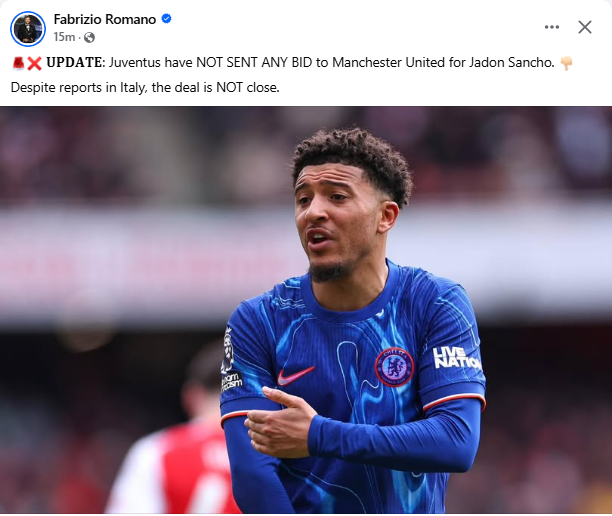The height and width of the screenshot is (516, 612).
Task: Click the red siren emoji
Action: click(x=18, y=62)
